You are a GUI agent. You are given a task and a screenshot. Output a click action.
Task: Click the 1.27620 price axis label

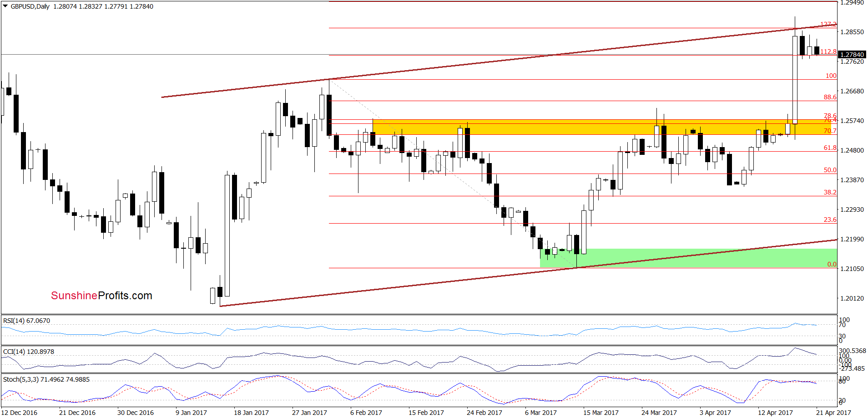(x=852, y=61)
